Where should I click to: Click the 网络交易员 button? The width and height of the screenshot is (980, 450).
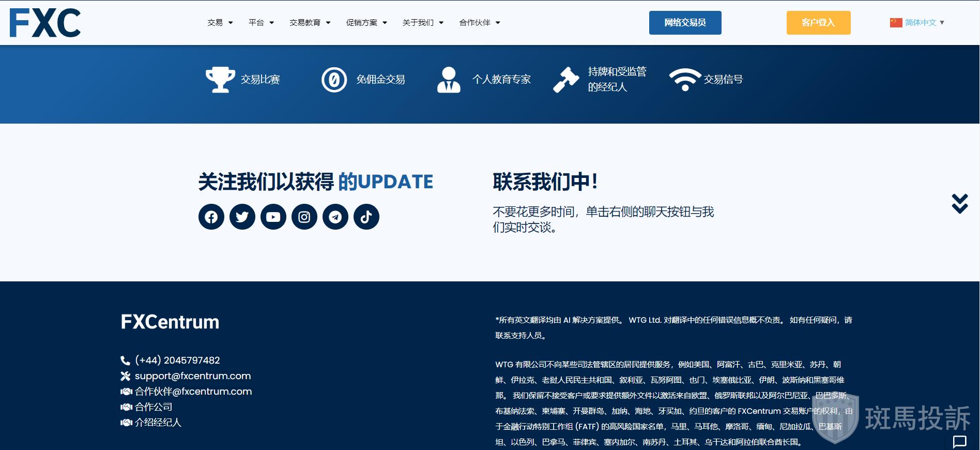tap(685, 23)
